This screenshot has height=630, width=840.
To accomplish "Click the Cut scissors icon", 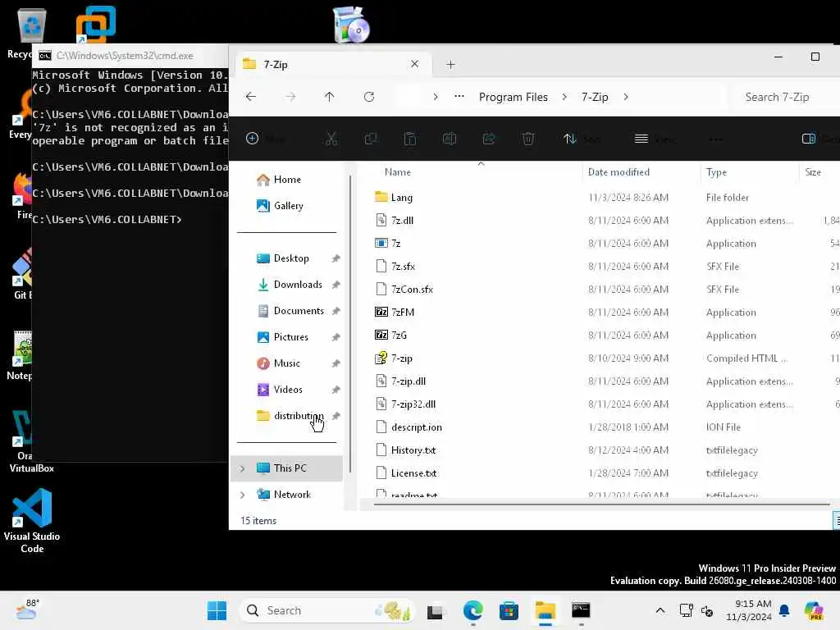I will (331, 139).
